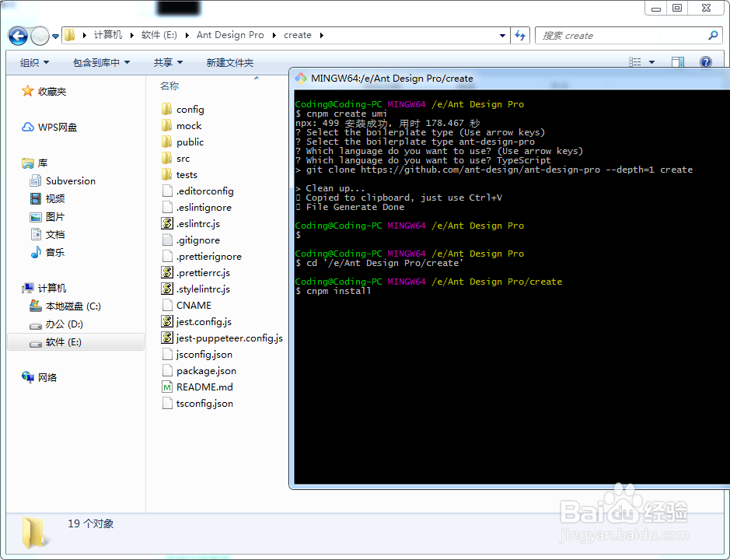This screenshot has height=560, width=730.
Task: Open the view options dropdown arrow
Action: [x=651, y=62]
